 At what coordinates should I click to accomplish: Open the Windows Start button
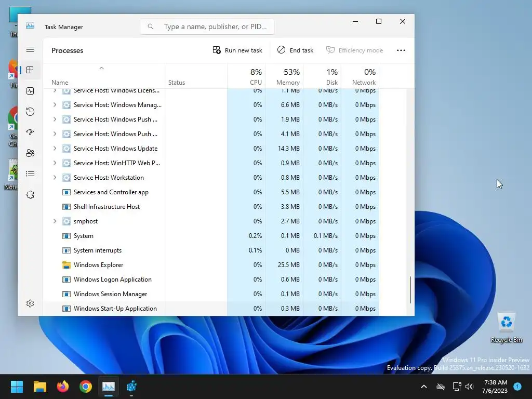pos(17,387)
